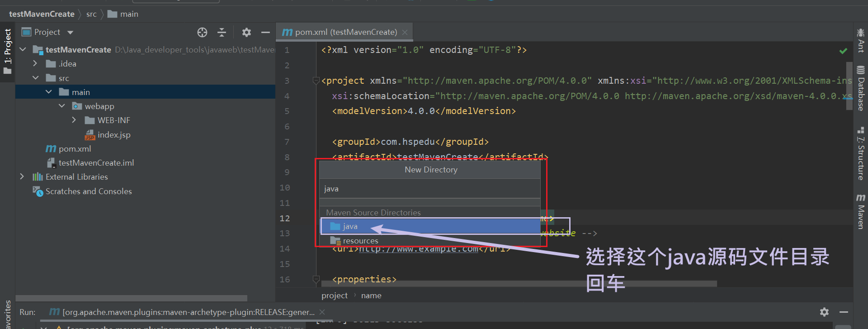Viewport: 868px width, 329px height.
Task: Open the Ant tool window
Action: [861, 40]
